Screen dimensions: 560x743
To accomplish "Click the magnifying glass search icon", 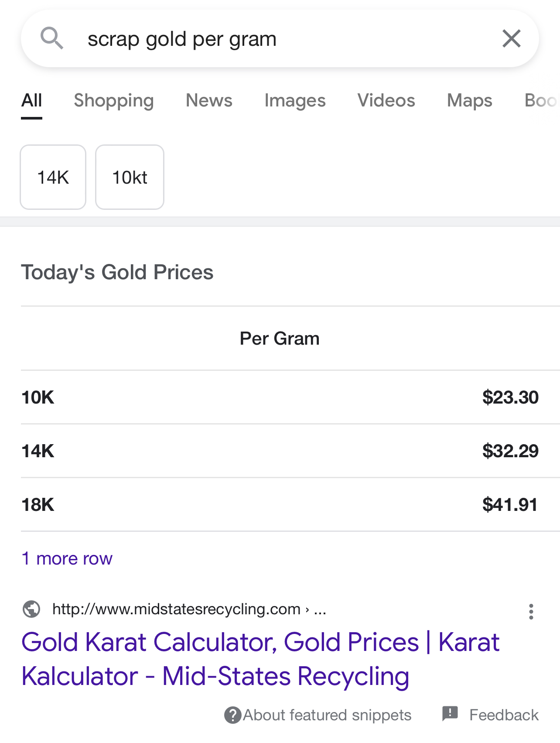I will click(52, 38).
